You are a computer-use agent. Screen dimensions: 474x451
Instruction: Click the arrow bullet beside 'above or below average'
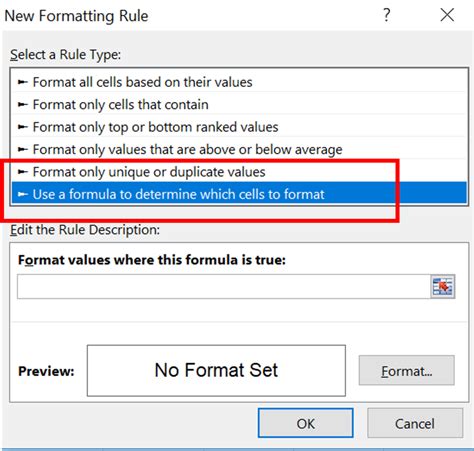pyautogui.click(x=22, y=149)
